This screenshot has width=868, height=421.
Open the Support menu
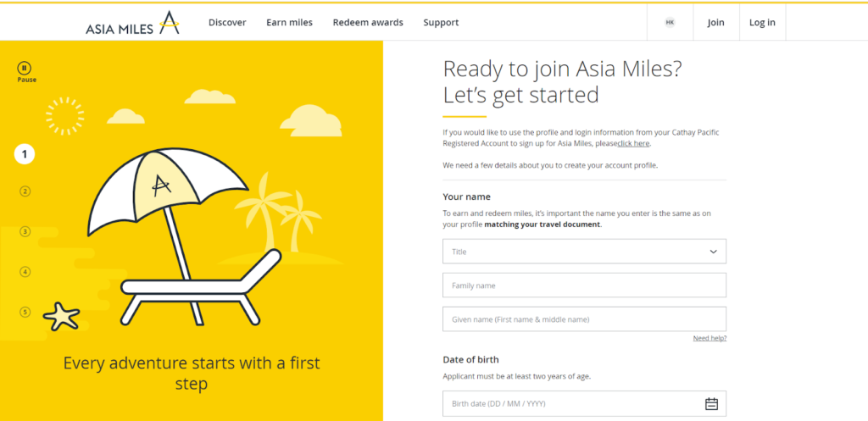(441, 23)
